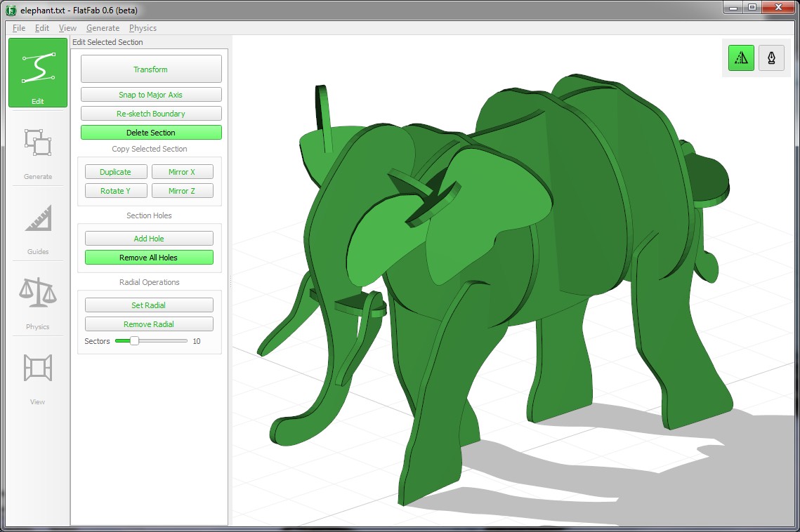Click the Sectors slider handle
The height and width of the screenshot is (532, 800).
(134, 341)
